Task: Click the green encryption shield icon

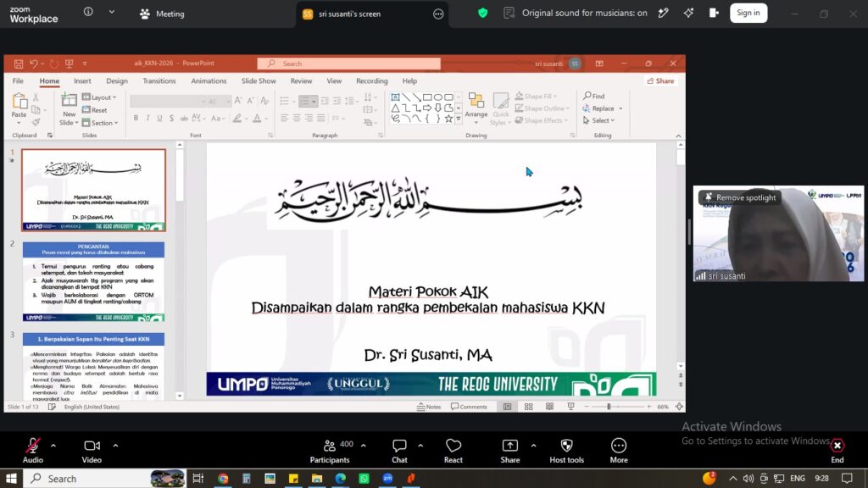Action: 482,13
